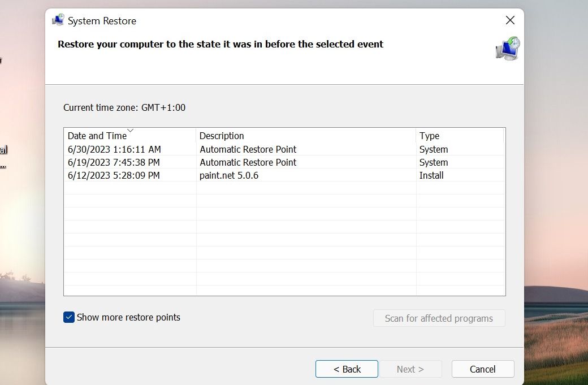Click the sort arrow on Date and Time
Viewport: 588px width, 385px height.
[131, 131]
